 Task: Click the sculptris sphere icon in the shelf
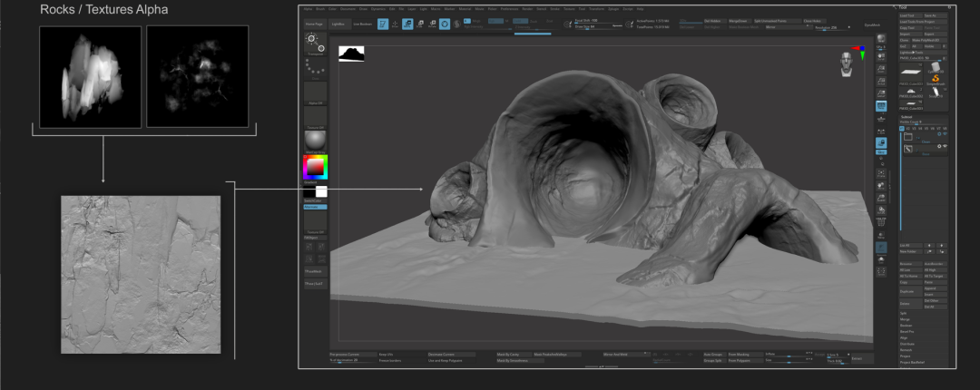[456, 24]
